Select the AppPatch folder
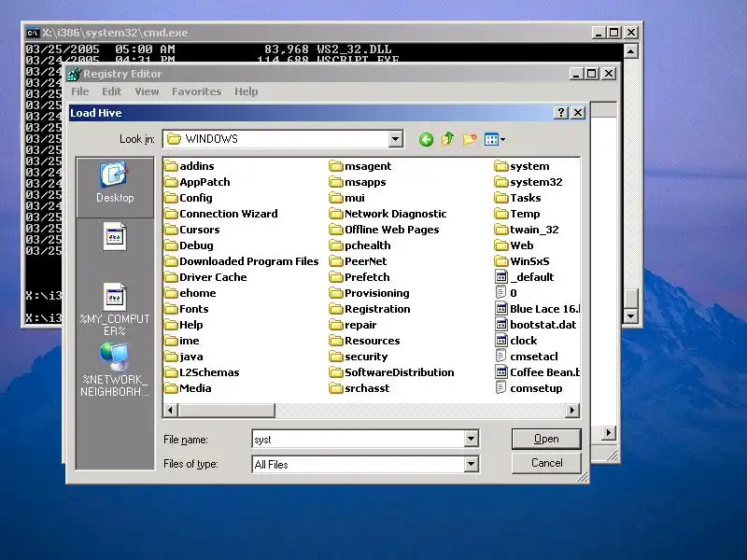Image resolution: width=747 pixels, height=560 pixels. [197, 182]
